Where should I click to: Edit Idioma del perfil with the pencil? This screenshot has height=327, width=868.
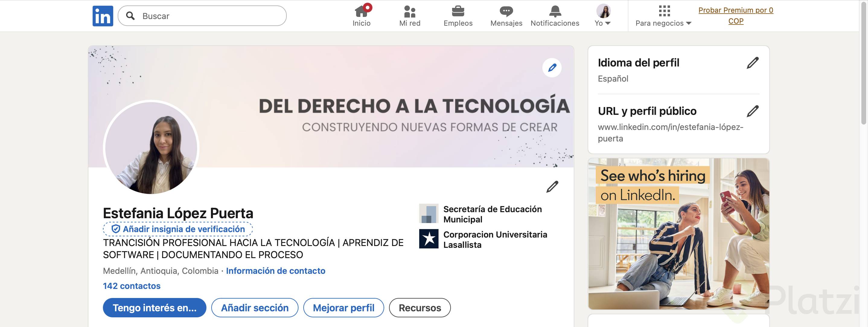(x=752, y=63)
